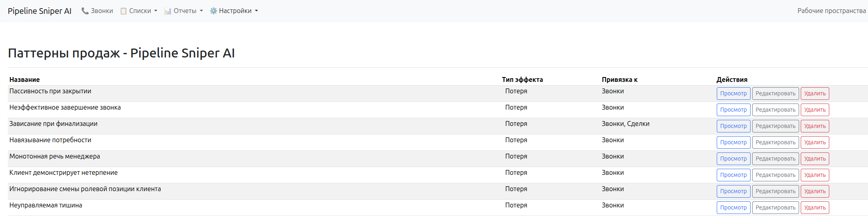Click the phone icon beside Звонки
This screenshot has height=216, width=868.
tap(85, 11)
